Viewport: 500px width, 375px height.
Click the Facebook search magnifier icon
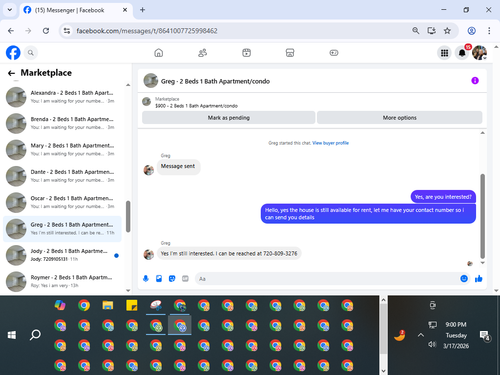pos(31,53)
